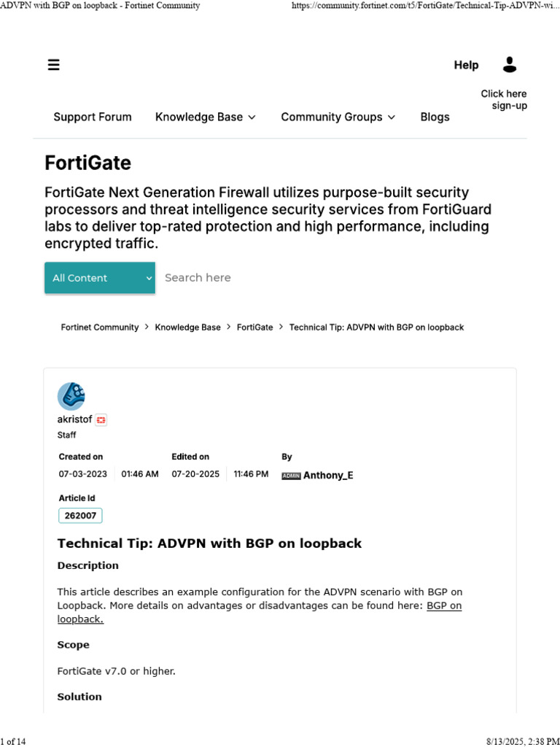Open akristof's author profile link
Viewport: 560px width, 747px height.
point(74,419)
